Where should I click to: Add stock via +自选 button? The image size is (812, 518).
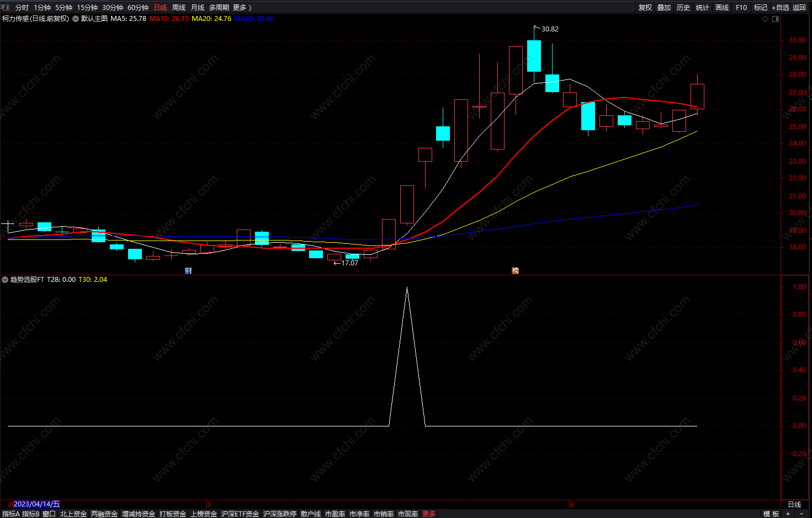(x=781, y=7)
